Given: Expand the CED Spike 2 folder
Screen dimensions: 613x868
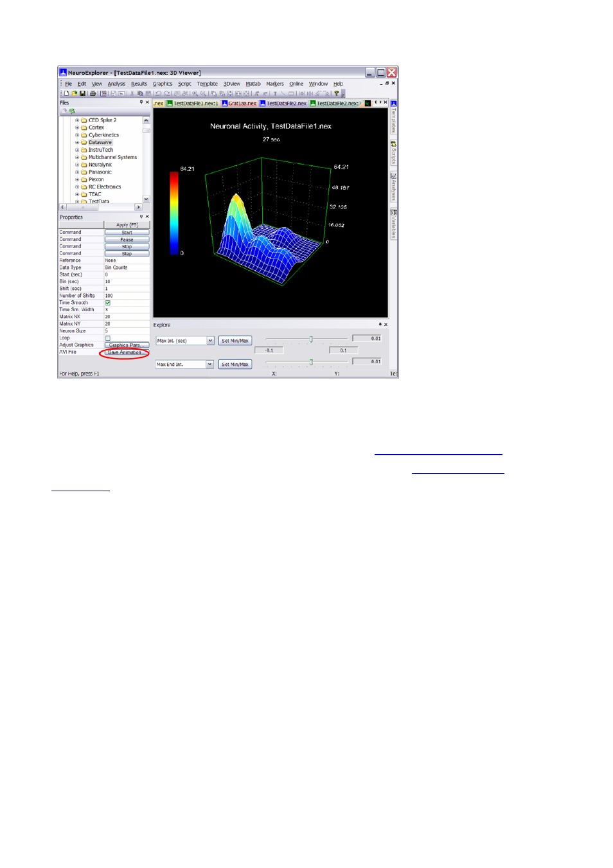Looking at the screenshot, I should point(77,120).
